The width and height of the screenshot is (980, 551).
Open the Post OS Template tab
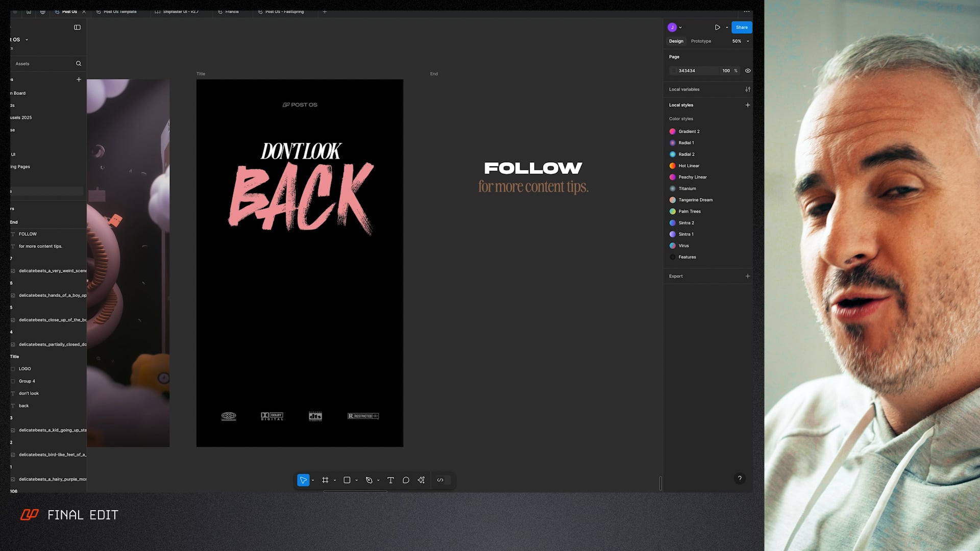(118, 11)
